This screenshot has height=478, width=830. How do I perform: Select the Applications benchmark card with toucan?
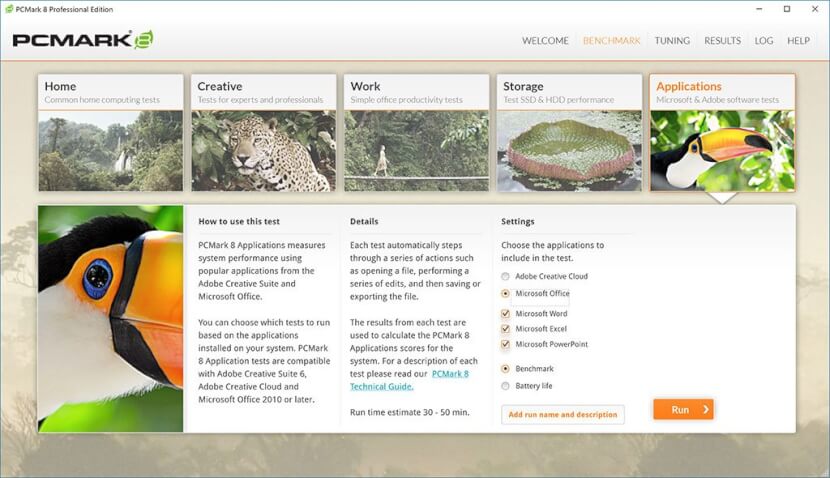(x=723, y=132)
